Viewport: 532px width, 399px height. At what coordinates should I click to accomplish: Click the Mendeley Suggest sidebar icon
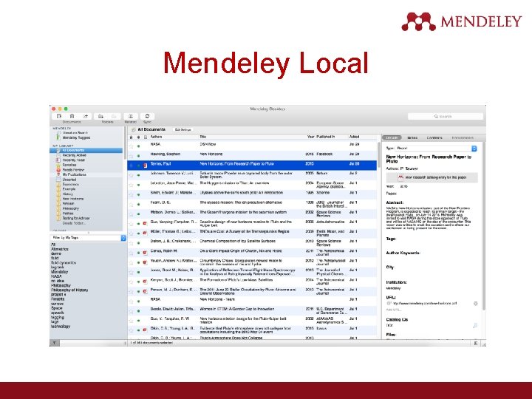tap(58, 137)
